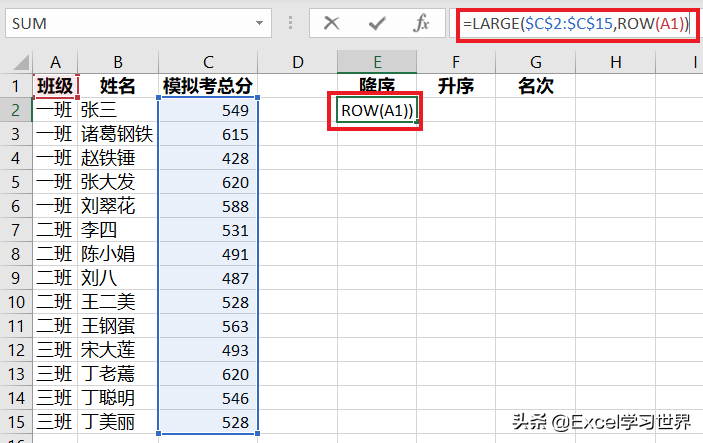Click the Select All corner triangle
The width and height of the screenshot is (703, 443).
pos(21,62)
